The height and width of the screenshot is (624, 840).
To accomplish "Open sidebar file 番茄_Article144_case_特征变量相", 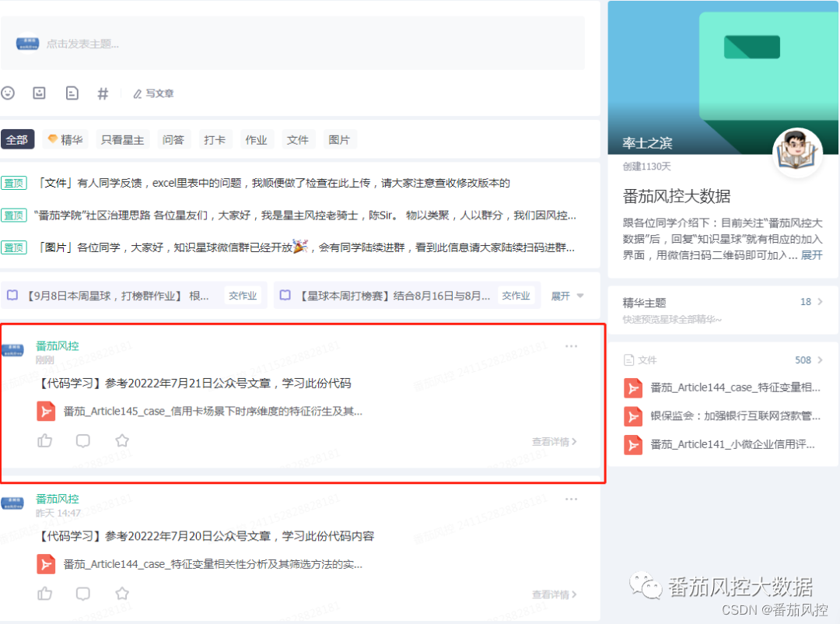I will pyautogui.click(x=735, y=387).
